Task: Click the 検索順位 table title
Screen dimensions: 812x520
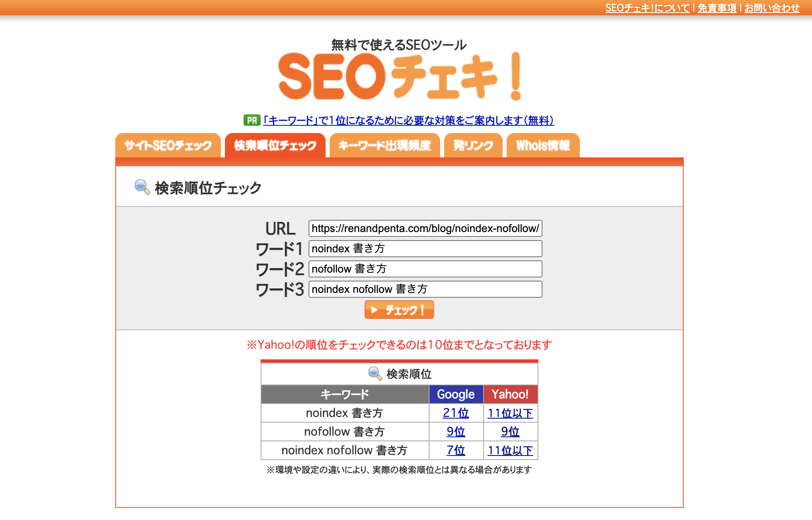Action: pyautogui.click(x=409, y=374)
